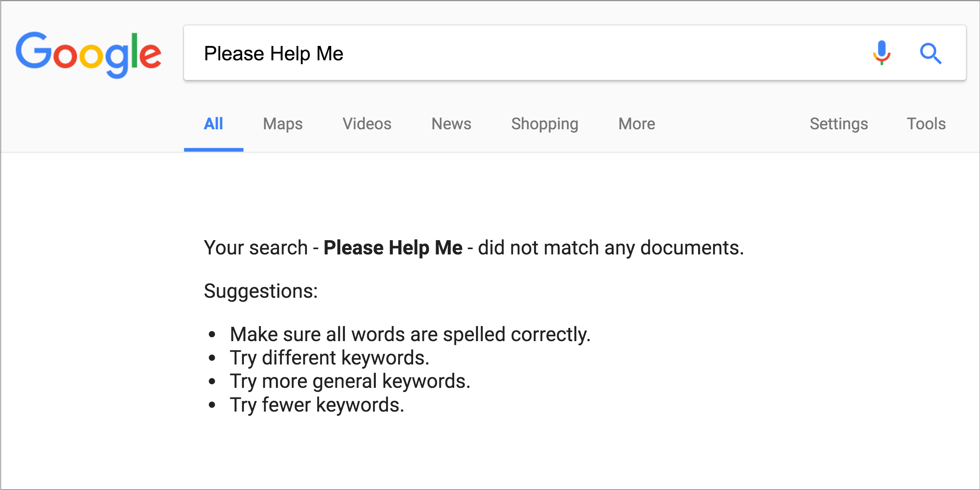The height and width of the screenshot is (490, 980).
Task: Expand the Tools options
Action: click(x=926, y=124)
